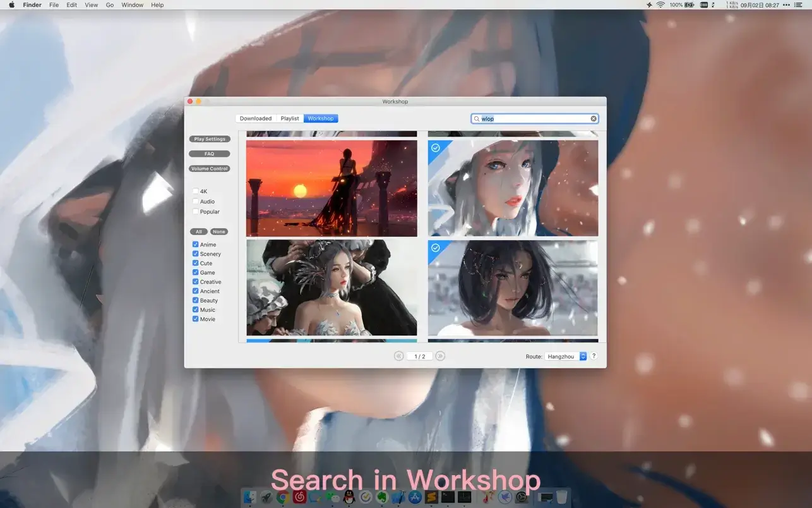Open the Route dropdown showing Hangzhou
812x508 pixels.
click(x=566, y=356)
